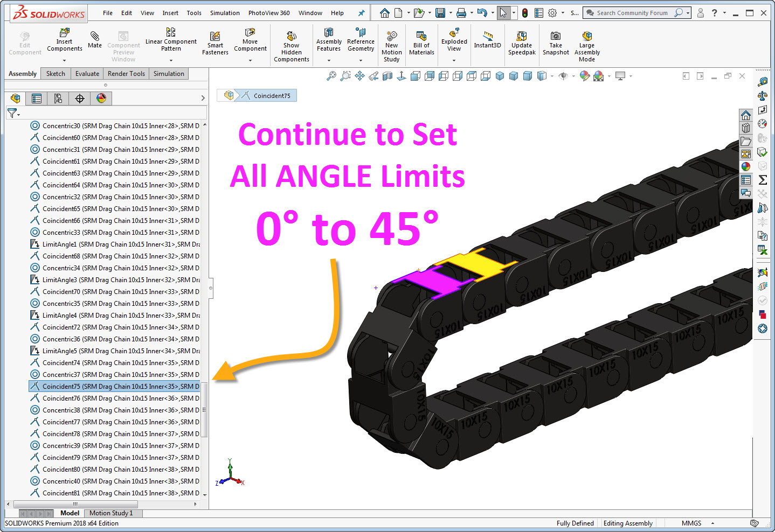Expand the Insert Components dropdown arrow
Image resolution: width=775 pixels, height=532 pixels.
64,60
